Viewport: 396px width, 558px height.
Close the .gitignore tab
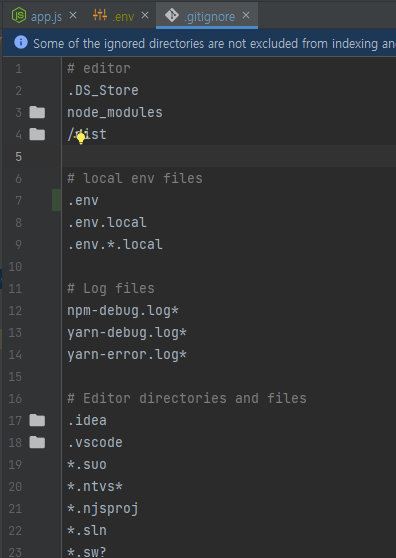click(x=246, y=15)
